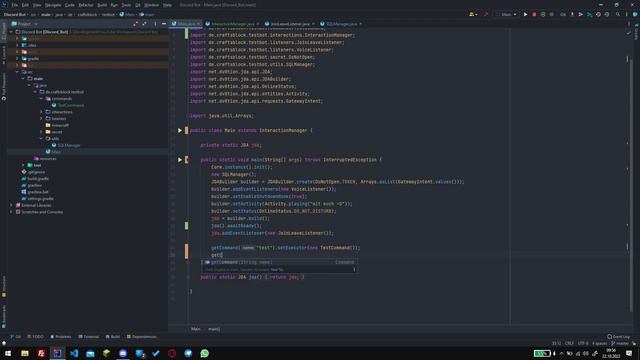Collapse all in Project panel
The image size is (640, 360).
click(x=144, y=24)
